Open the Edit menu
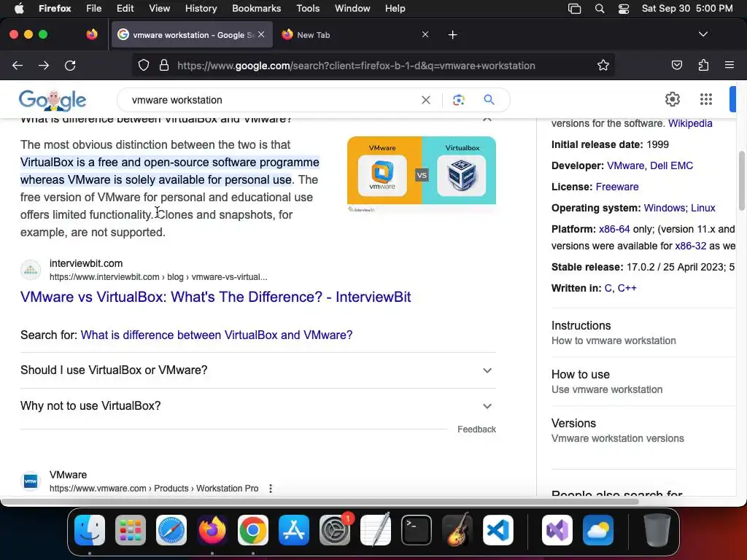The image size is (747, 560). click(125, 9)
